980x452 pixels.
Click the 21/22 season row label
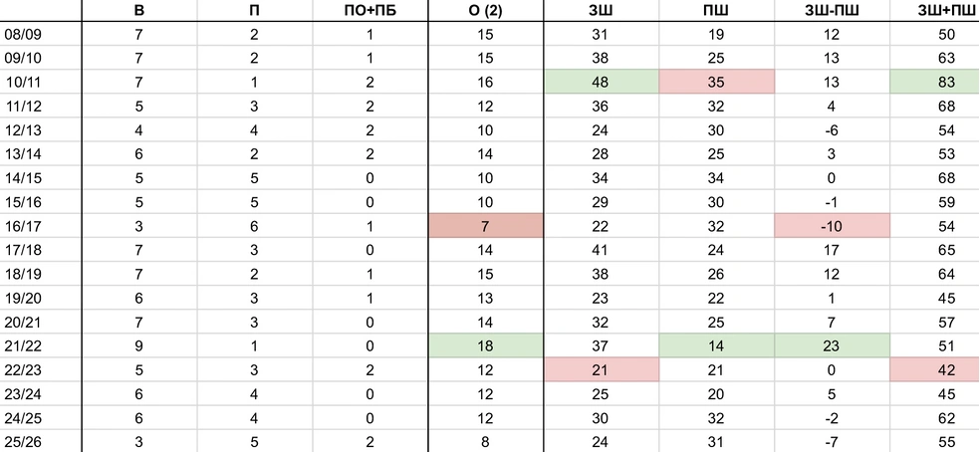pyautogui.click(x=22, y=345)
